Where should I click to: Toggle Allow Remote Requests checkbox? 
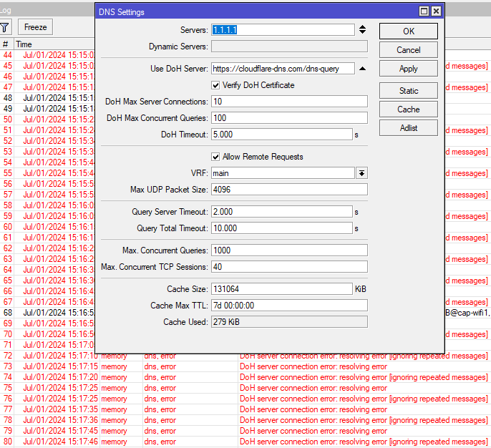coord(215,157)
